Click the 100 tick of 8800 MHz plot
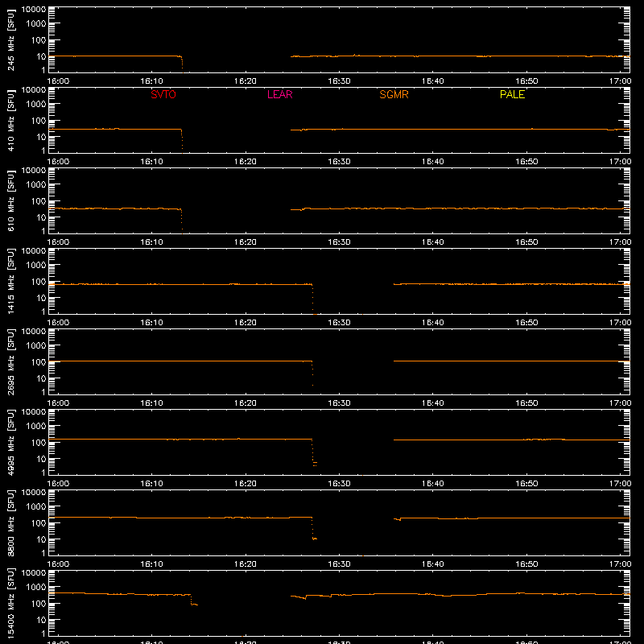This screenshot has height=644, width=644. [x=39, y=522]
